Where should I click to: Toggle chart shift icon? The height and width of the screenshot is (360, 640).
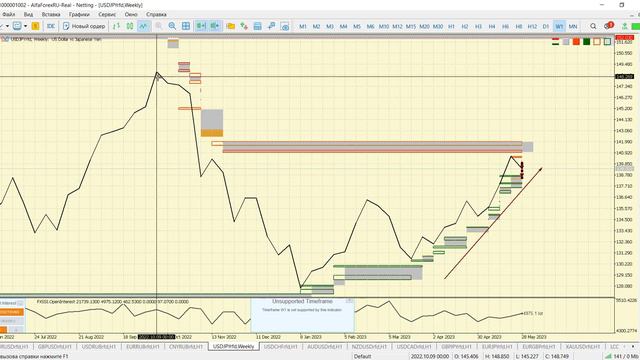point(215,26)
